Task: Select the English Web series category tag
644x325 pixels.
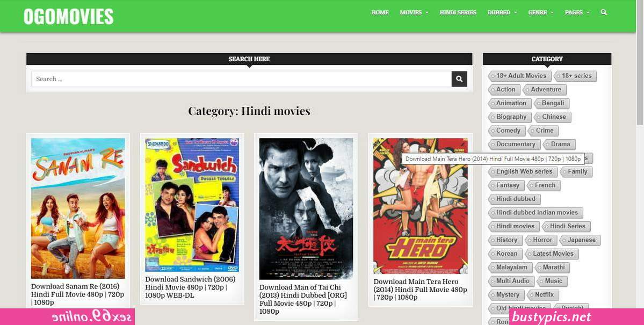Action: click(x=523, y=172)
